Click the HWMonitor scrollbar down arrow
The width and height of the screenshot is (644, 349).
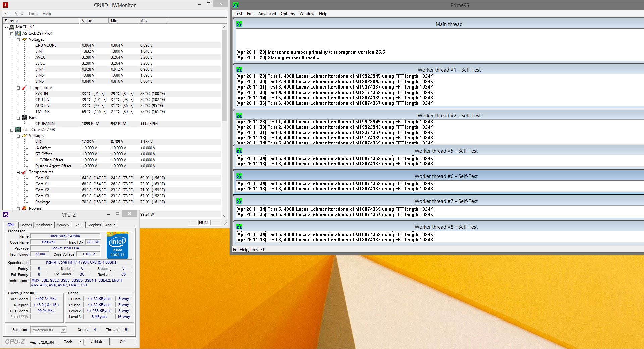pyautogui.click(x=224, y=216)
